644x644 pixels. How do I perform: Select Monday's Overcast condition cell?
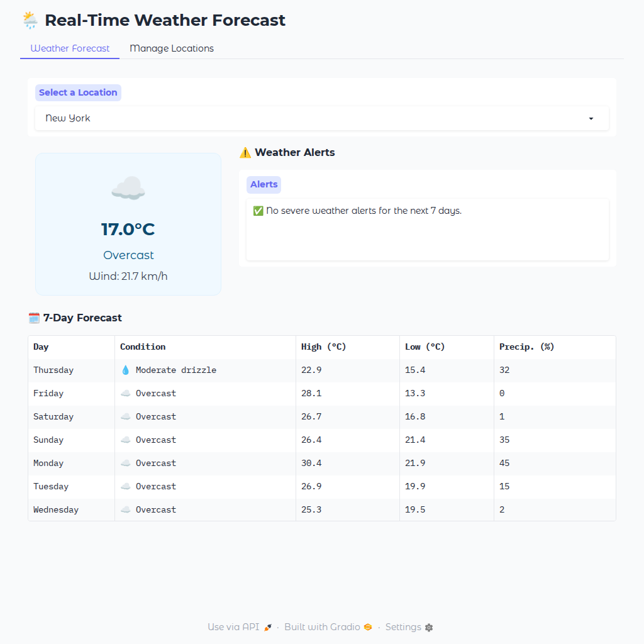pyautogui.click(x=156, y=464)
